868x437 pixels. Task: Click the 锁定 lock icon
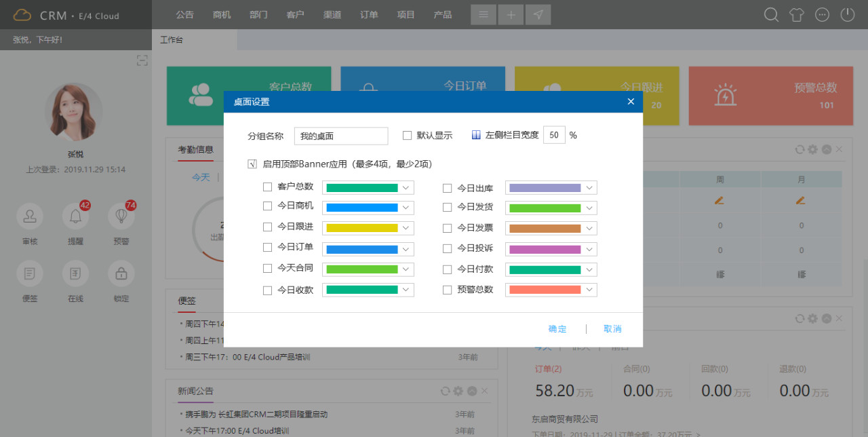[121, 274]
